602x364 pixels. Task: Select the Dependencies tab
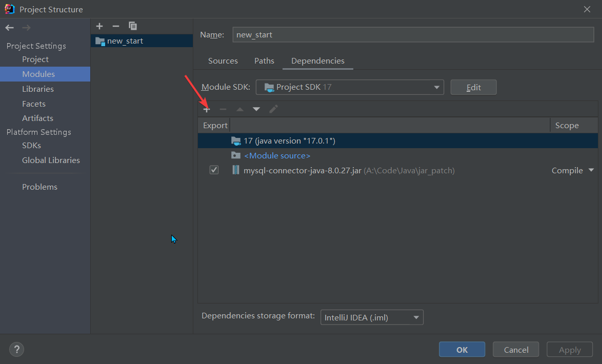click(x=318, y=61)
